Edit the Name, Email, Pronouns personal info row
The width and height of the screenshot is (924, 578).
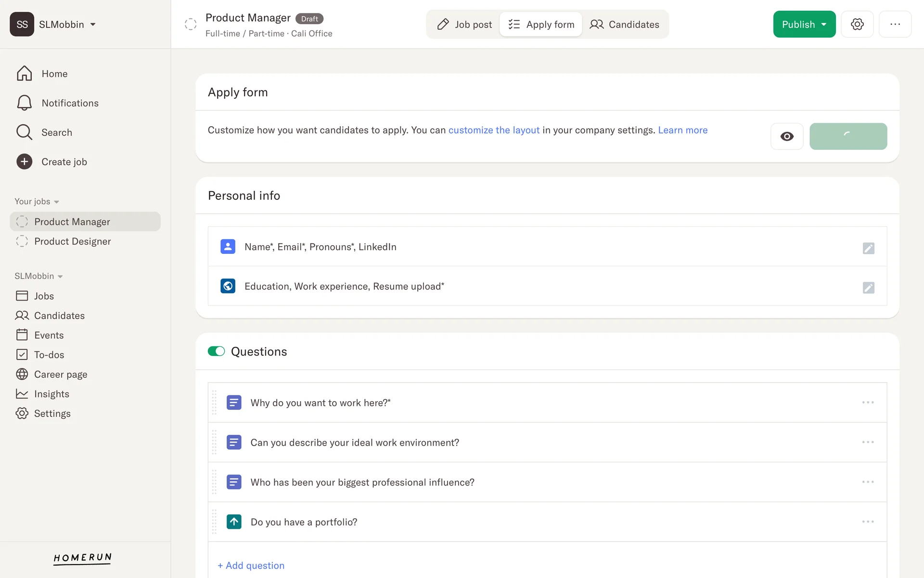(x=868, y=248)
